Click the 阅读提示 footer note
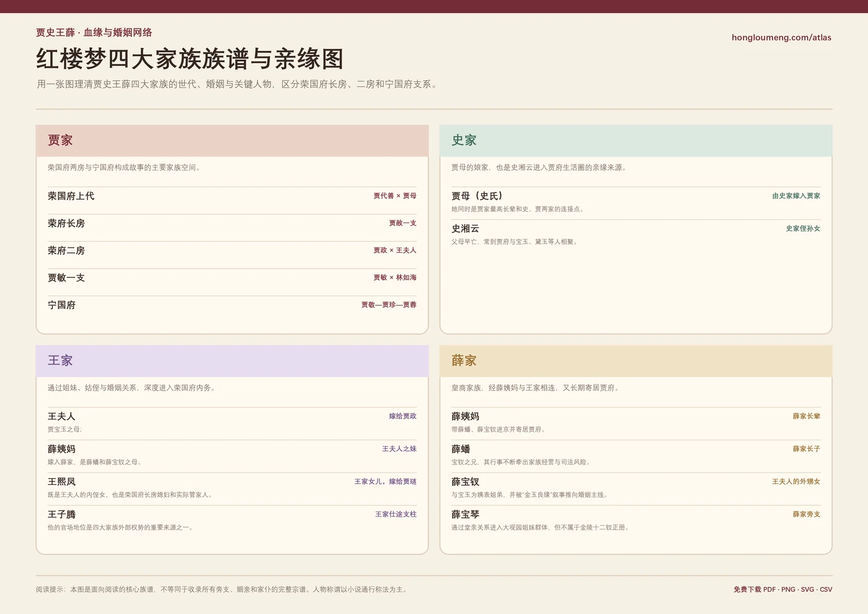 [x=223, y=589]
